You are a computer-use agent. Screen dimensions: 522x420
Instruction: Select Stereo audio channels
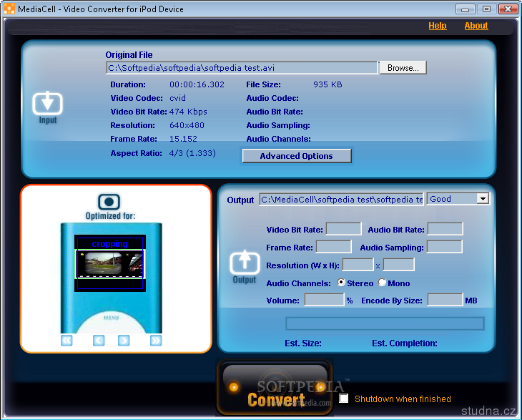pos(341,283)
